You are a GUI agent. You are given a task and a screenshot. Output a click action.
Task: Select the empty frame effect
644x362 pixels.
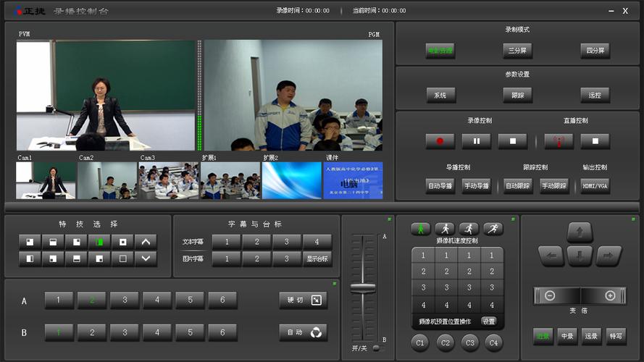122,259
